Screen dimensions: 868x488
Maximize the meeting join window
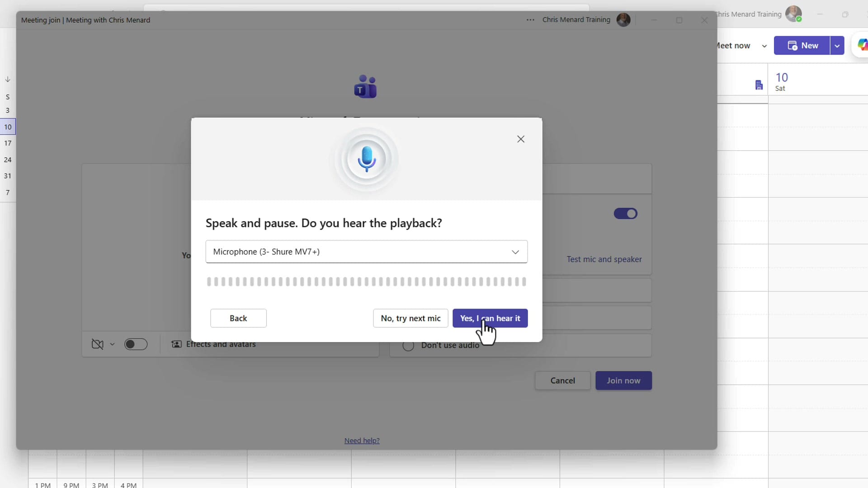point(679,20)
